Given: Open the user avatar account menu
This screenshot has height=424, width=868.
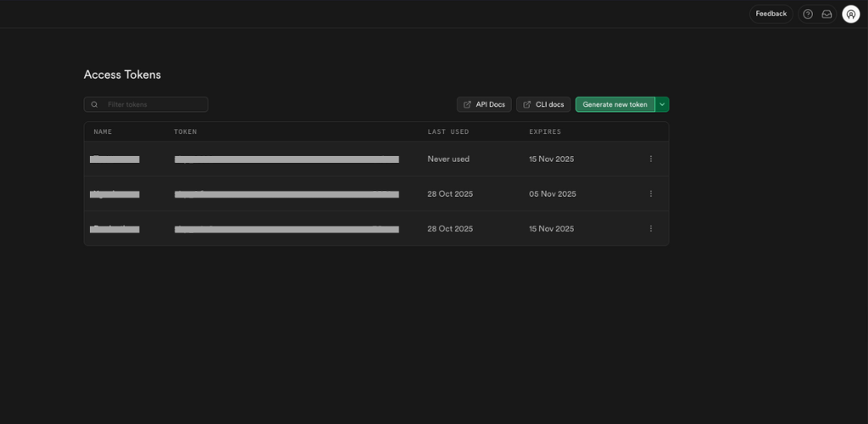Looking at the screenshot, I should 850,14.
